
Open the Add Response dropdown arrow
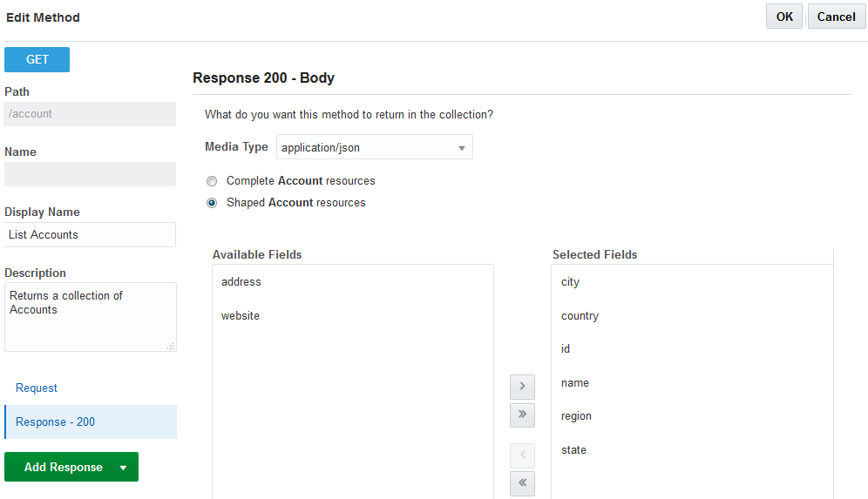(123, 468)
